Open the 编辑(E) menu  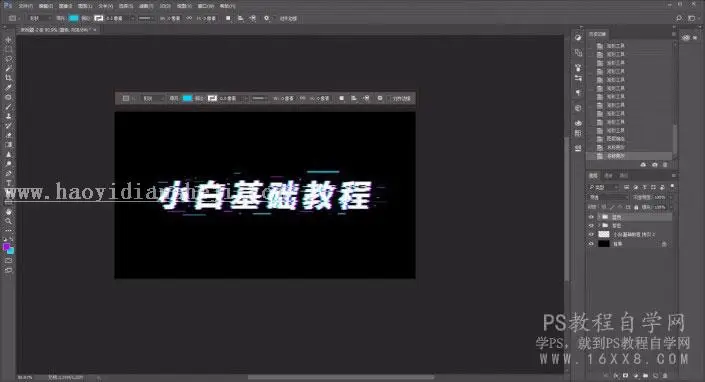(45, 6)
